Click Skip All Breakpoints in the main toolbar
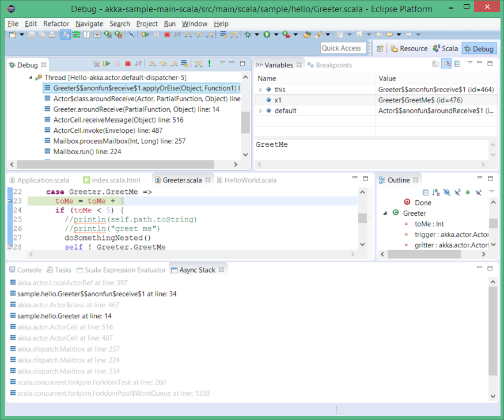This screenshot has width=504, height=420. (131, 35)
